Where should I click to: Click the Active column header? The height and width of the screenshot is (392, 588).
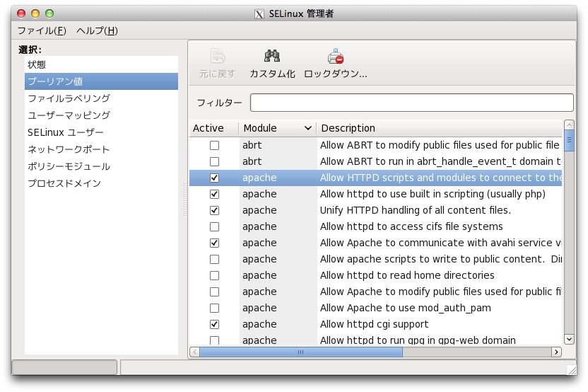click(x=214, y=128)
